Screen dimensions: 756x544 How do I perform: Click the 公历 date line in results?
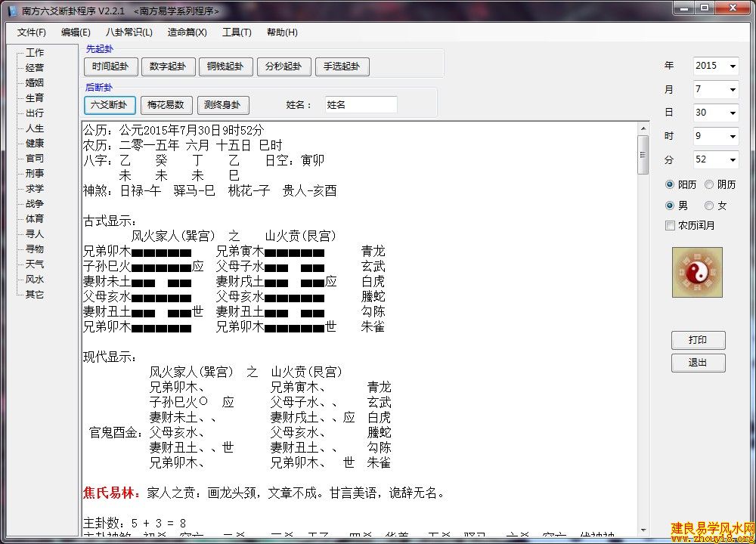point(174,130)
